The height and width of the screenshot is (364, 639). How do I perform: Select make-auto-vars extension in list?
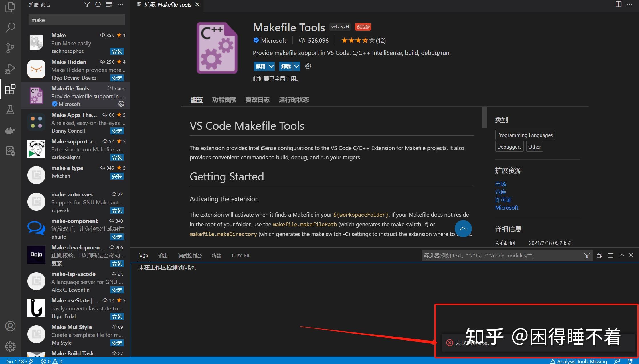(75, 202)
